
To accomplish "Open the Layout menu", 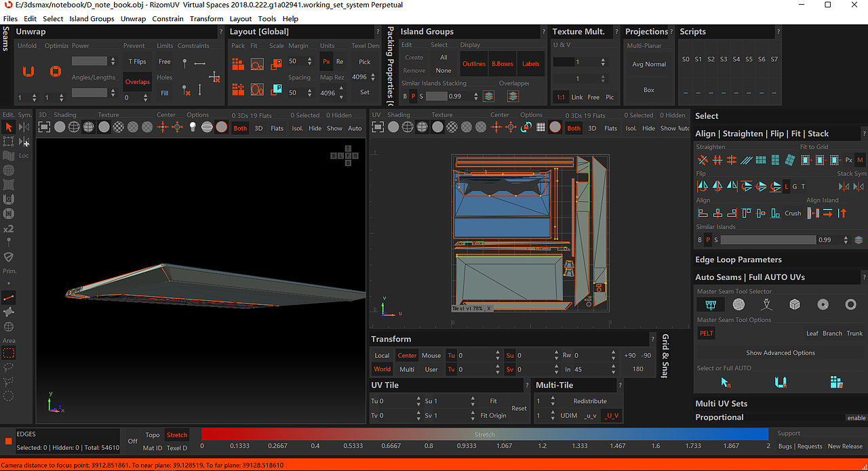I will point(240,18).
